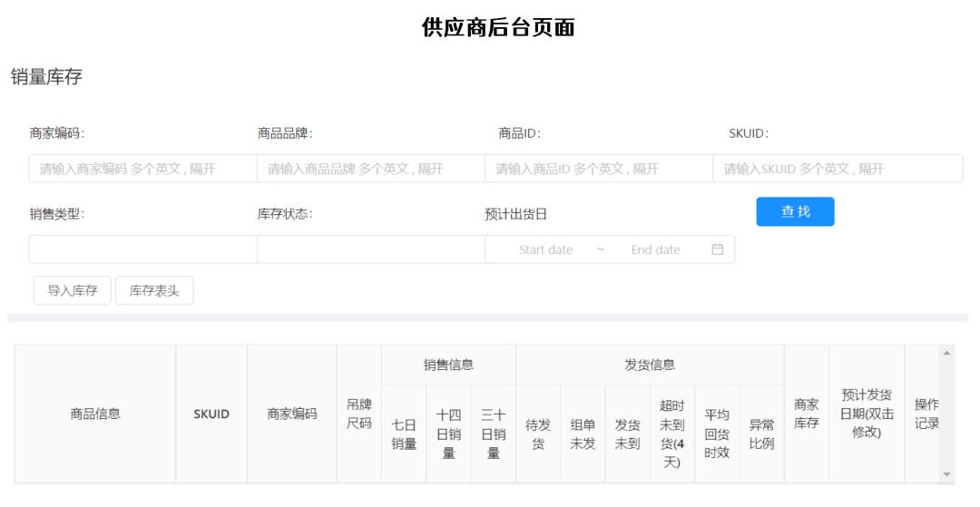This screenshot has height=507, width=980.
Task: Open the 销售类型 dropdown
Action: (x=142, y=249)
